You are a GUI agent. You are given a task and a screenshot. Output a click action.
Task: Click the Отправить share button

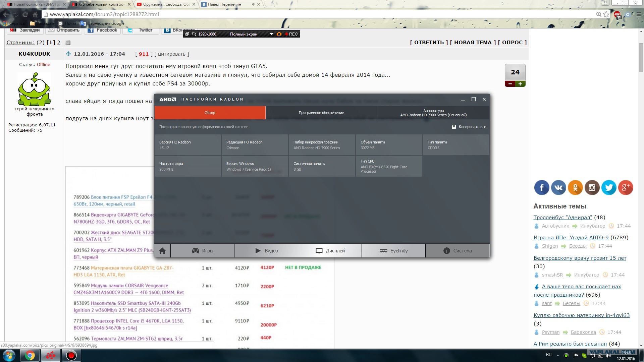tap(64, 30)
